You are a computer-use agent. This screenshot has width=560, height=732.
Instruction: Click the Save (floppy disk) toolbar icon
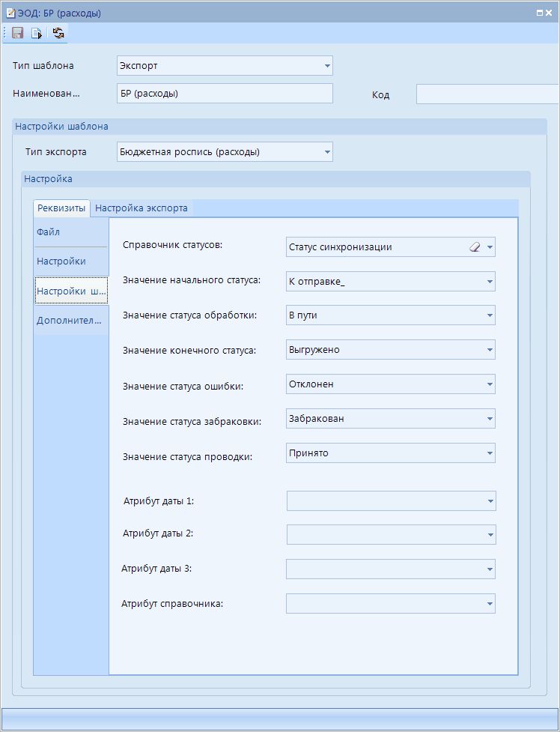(x=18, y=33)
